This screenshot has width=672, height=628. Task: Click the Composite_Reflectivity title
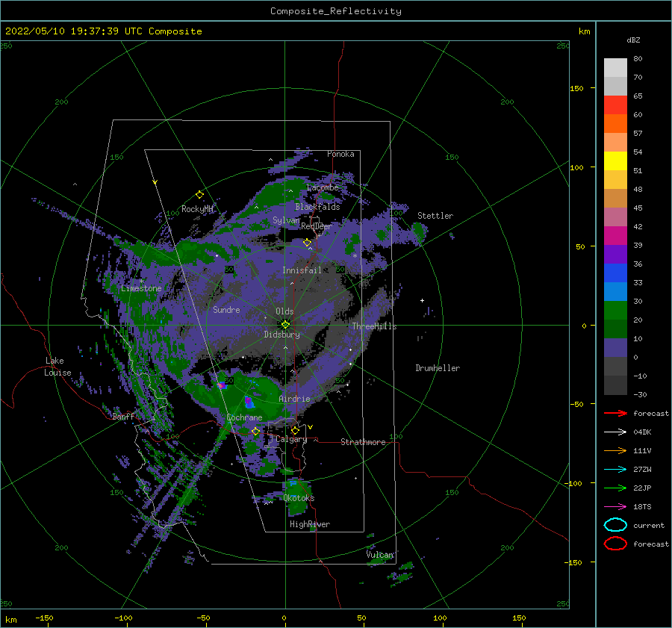click(x=335, y=11)
